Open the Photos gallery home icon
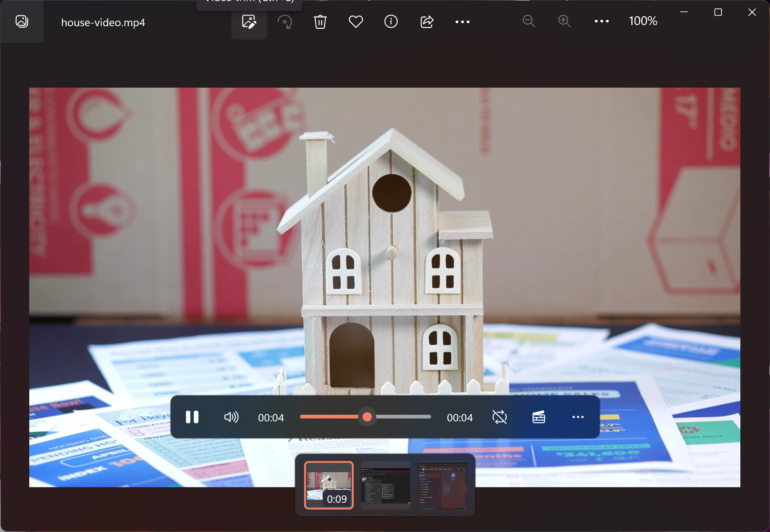 pyautogui.click(x=22, y=21)
